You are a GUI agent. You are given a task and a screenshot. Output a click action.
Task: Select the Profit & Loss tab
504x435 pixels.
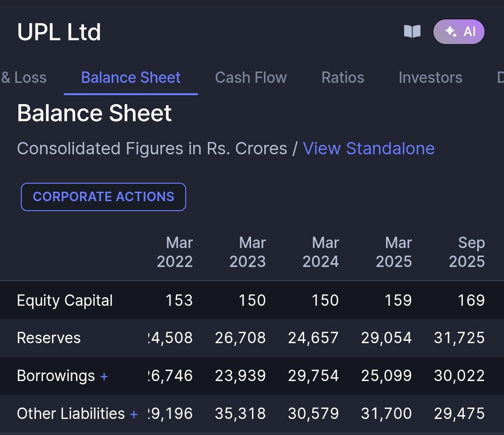[x=23, y=77]
